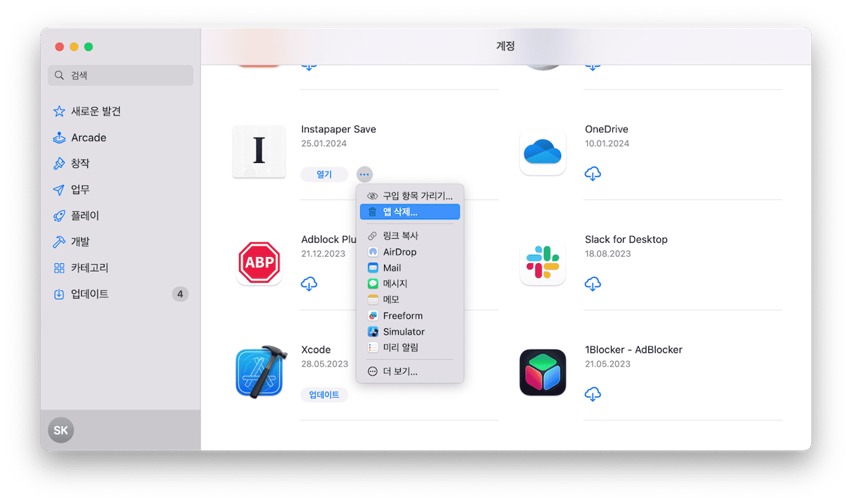Share via AirDrop in menu
This screenshot has width=852, height=504.
[x=399, y=252]
